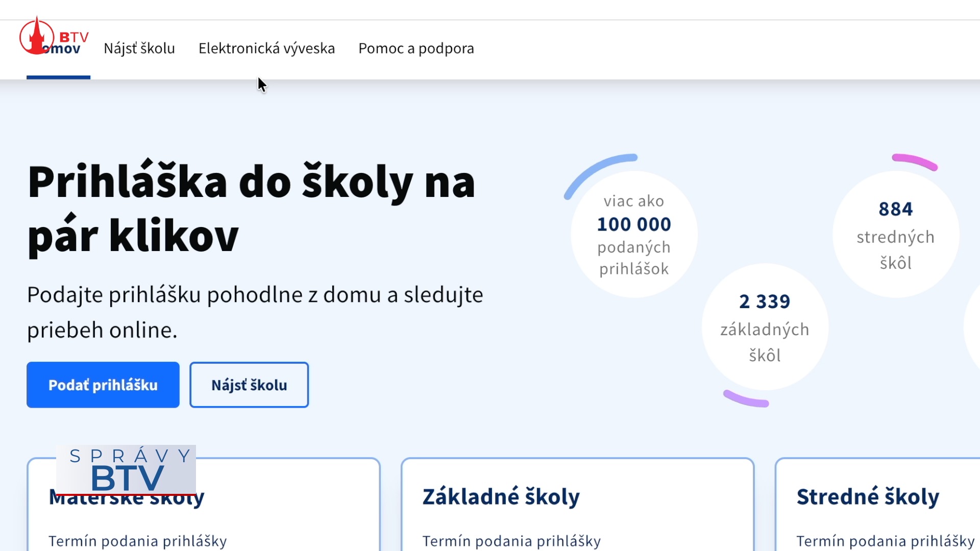Select the 2 339 základných škôl circle
This screenshot has height=551, width=980.
click(x=765, y=328)
